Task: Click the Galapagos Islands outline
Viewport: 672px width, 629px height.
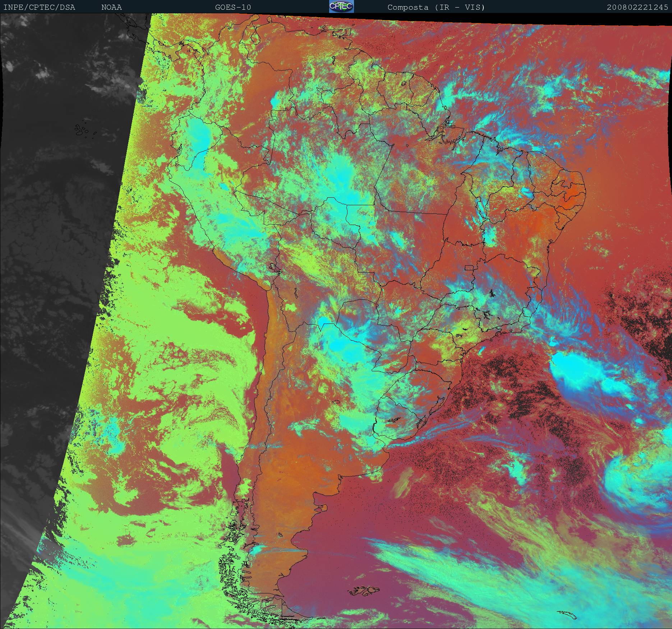Action: (x=82, y=129)
